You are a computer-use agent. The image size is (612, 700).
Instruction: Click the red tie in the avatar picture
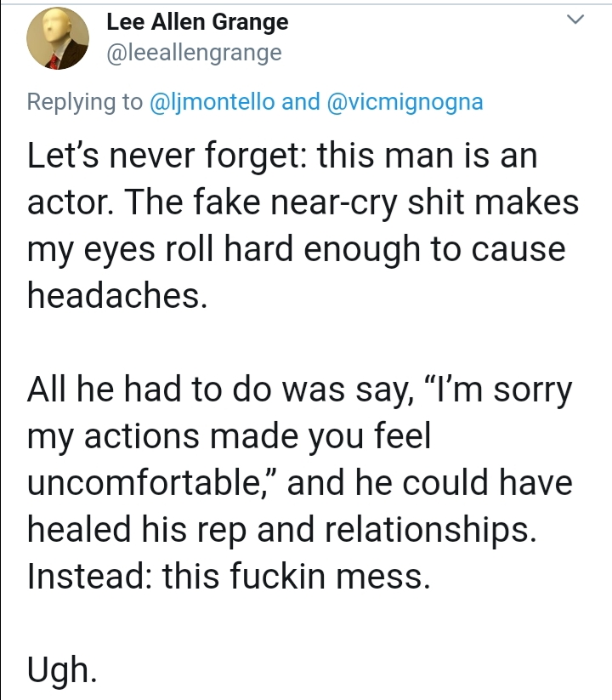54,61
